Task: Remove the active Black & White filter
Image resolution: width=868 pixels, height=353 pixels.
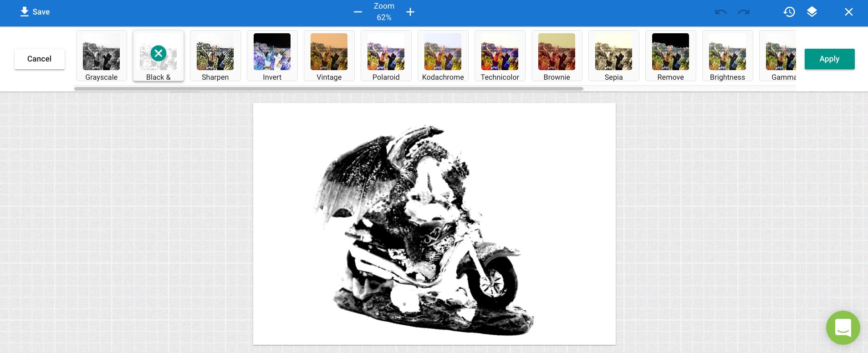Action: 158,53
